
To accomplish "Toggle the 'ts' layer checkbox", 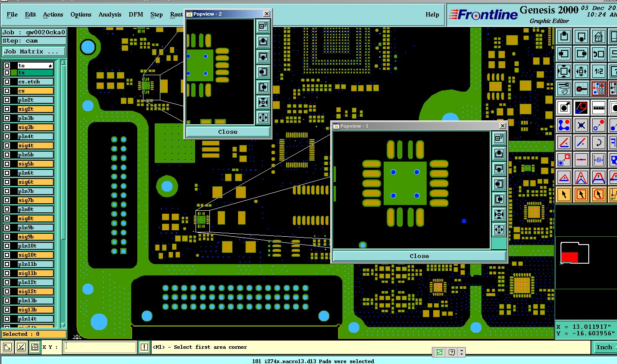I will tap(7, 73).
